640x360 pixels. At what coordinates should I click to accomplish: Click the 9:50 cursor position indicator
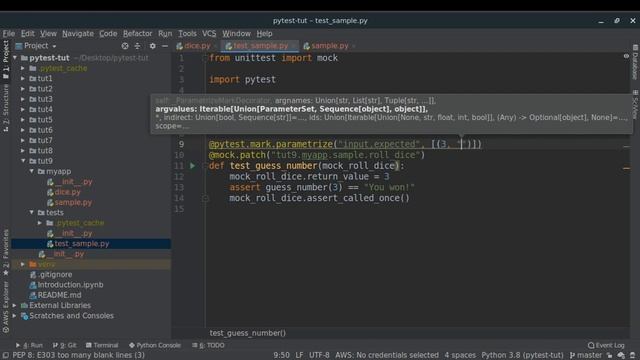(281, 355)
